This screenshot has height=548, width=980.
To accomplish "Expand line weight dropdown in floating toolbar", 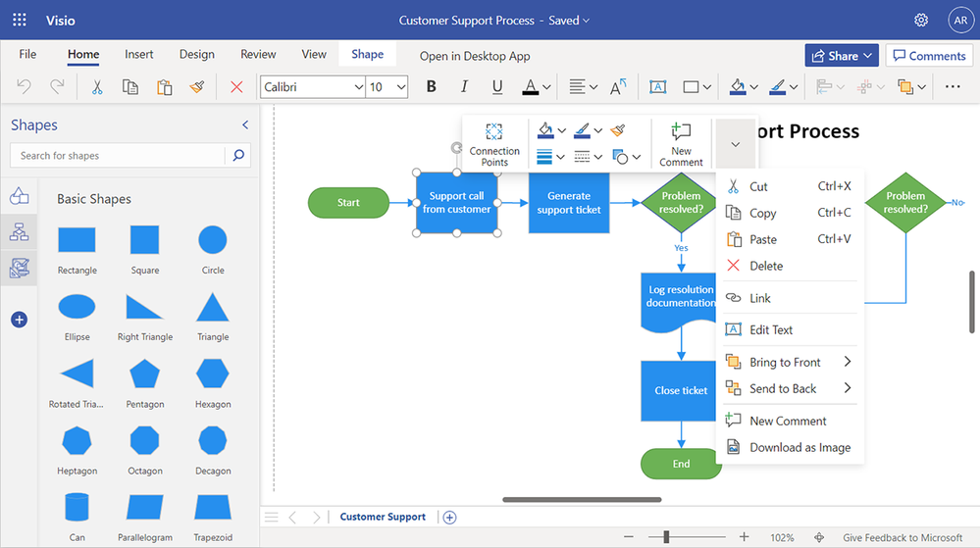I will click(560, 157).
